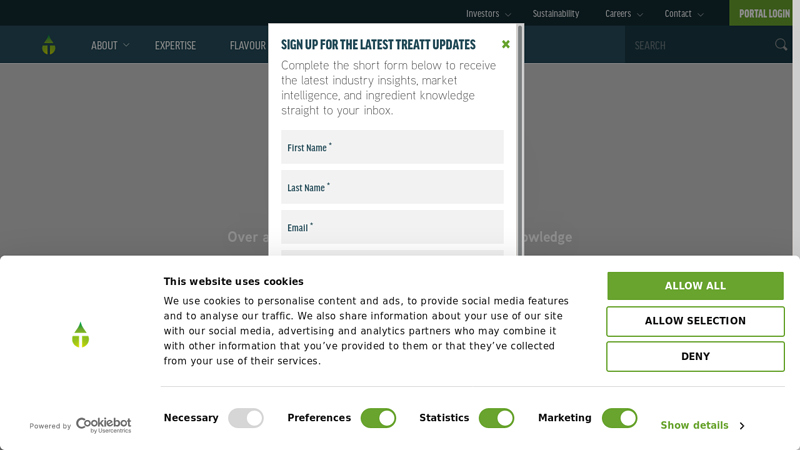
Task: Open the Expertise menu item
Action: 176,45
